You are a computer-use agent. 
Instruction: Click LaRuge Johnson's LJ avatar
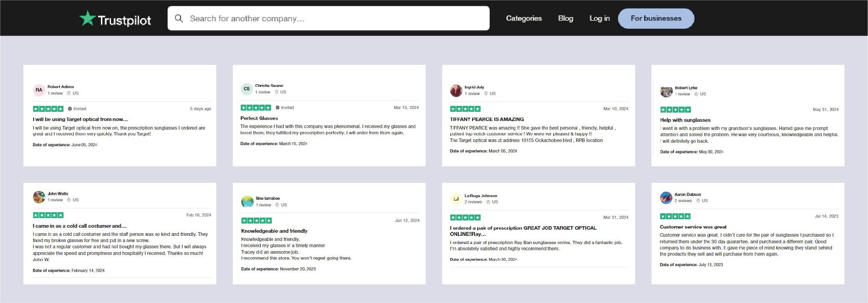(x=456, y=199)
